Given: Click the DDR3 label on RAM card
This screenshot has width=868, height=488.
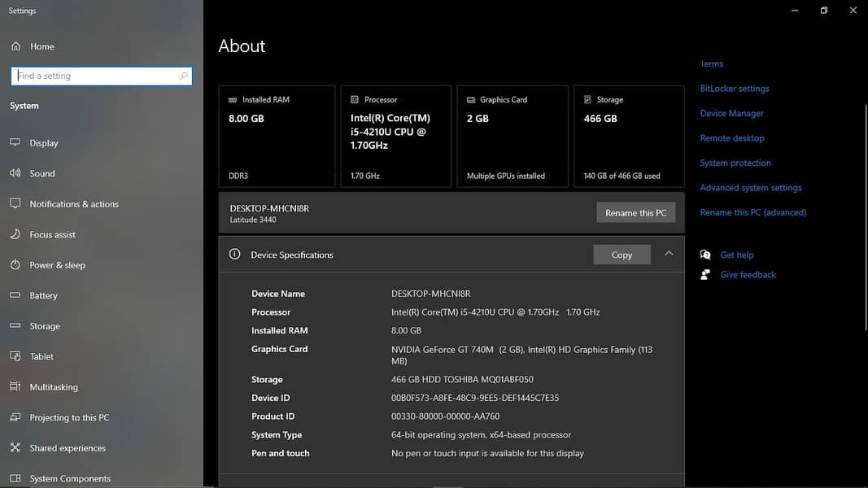Looking at the screenshot, I should (238, 176).
